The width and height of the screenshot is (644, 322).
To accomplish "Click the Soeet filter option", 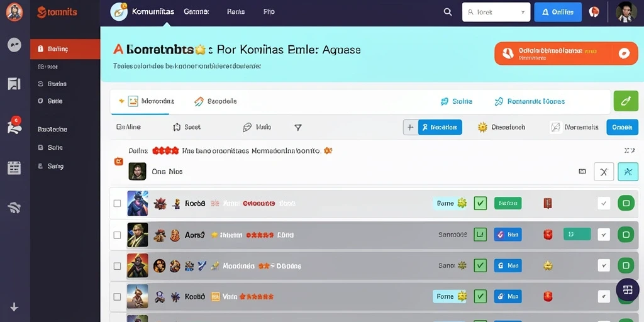I will click(187, 127).
